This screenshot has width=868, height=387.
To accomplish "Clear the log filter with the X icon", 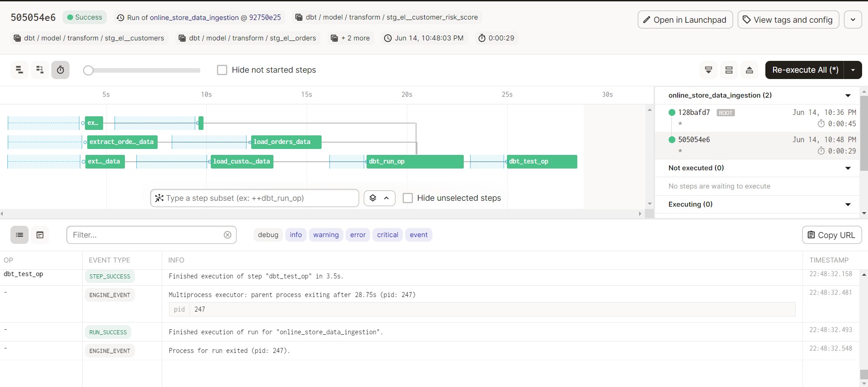I will 228,235.
